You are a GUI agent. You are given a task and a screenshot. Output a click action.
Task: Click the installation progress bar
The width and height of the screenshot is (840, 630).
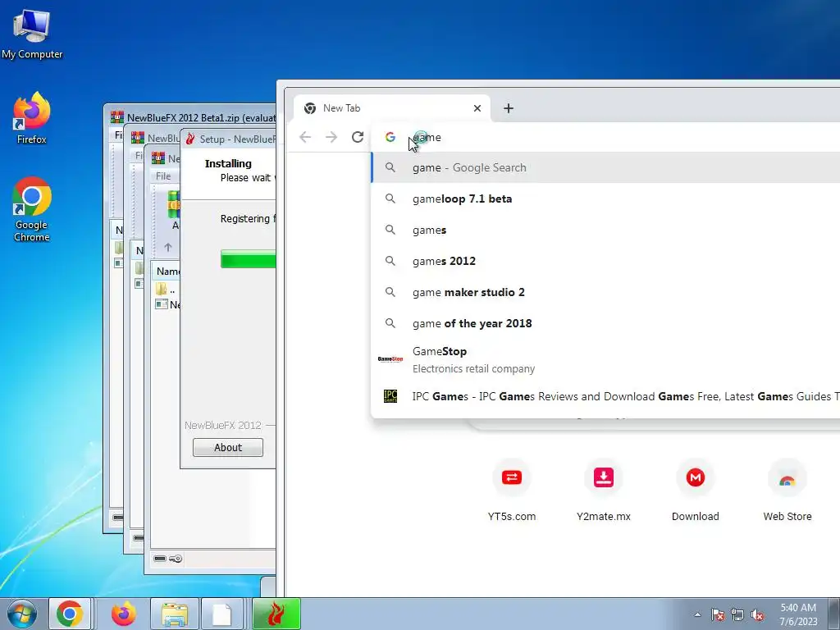(248, 258)
